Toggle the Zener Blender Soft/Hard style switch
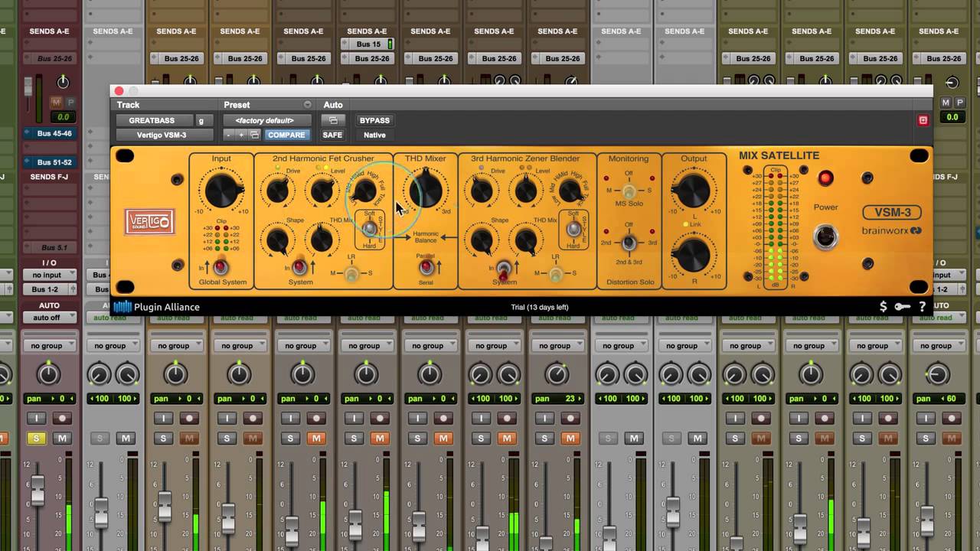Viewport: 980px width, 551px height. click(573, 227)
